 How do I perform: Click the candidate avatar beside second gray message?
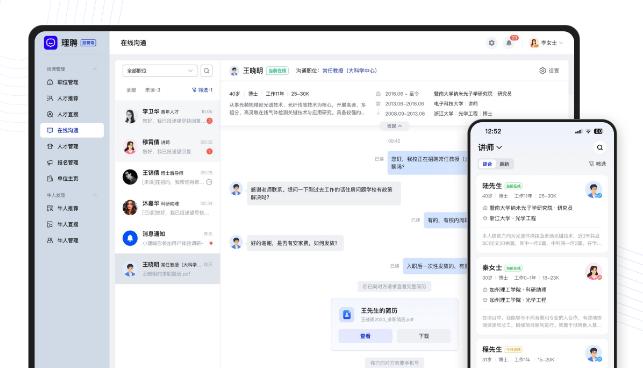(236, 242)
